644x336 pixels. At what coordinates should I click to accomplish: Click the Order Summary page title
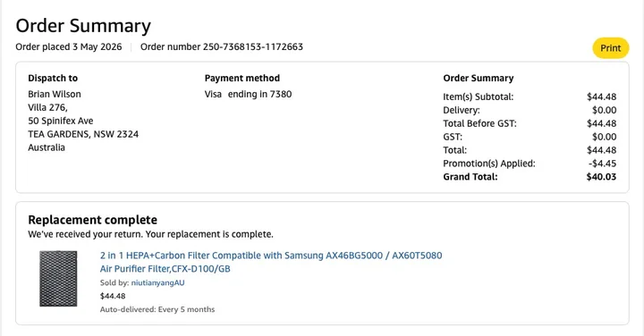coord(83,25)
